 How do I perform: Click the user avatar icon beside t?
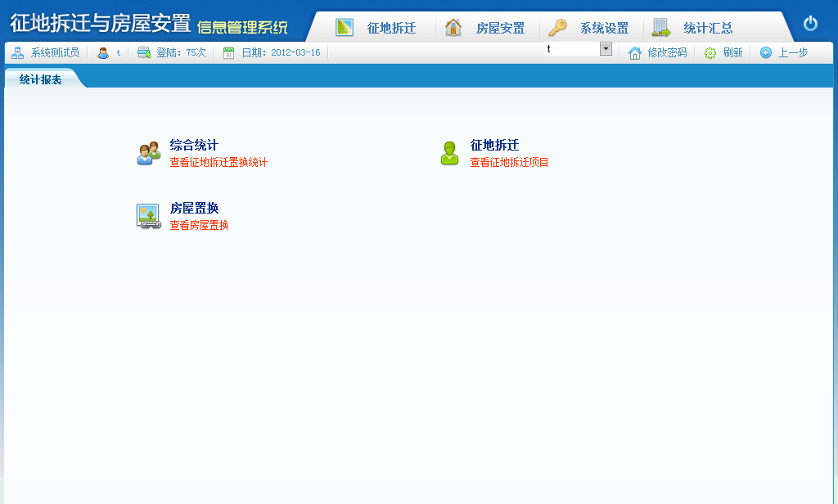(x=102, y=52)
